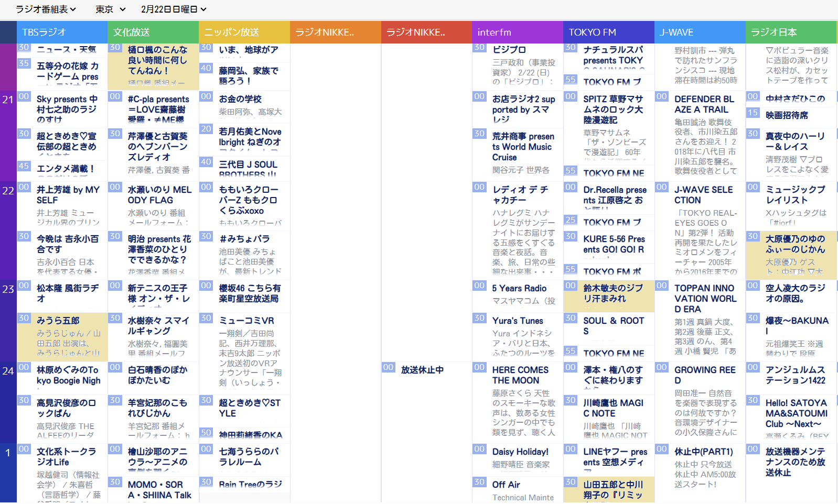The width and height of the screenshot is (838, 504).
Task: Click the 放送休止中 entry
Action: tap(422, 370)
